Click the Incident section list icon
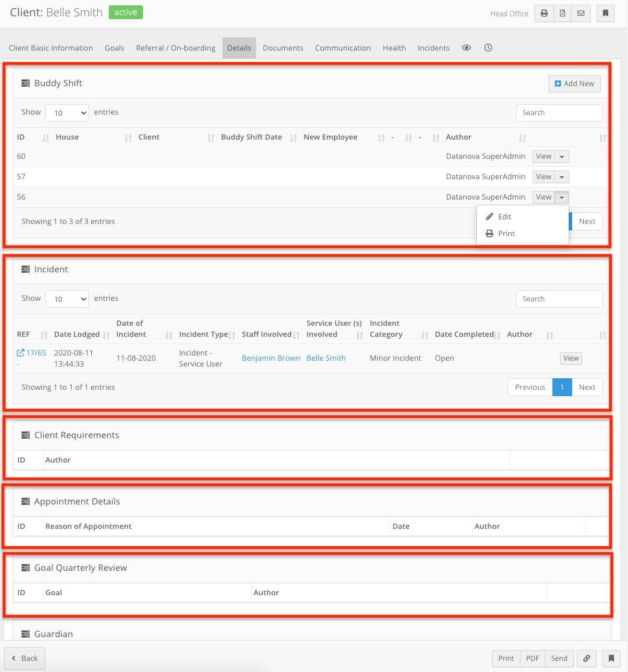This screenshot has height=672, width=628. (x=26, y=269)
